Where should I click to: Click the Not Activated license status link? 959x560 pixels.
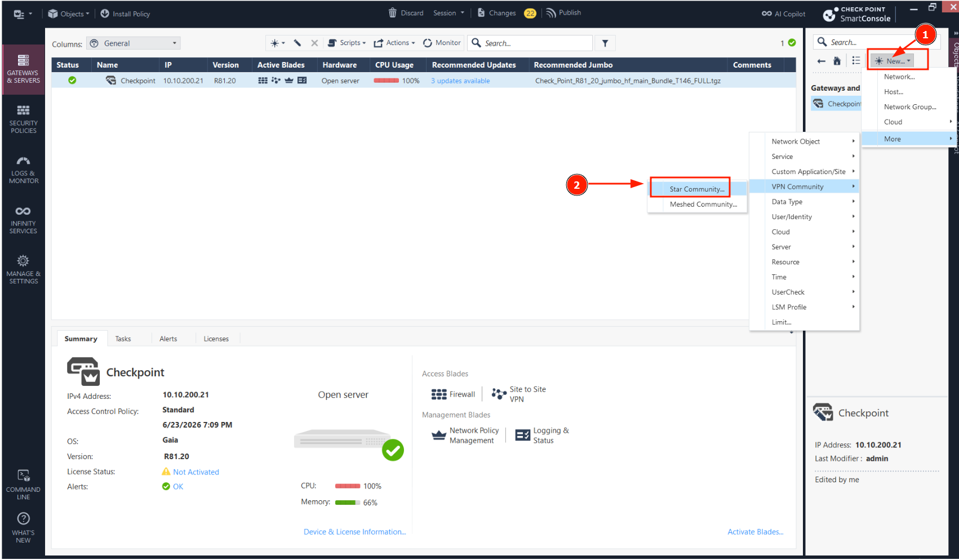pos(196,472)
